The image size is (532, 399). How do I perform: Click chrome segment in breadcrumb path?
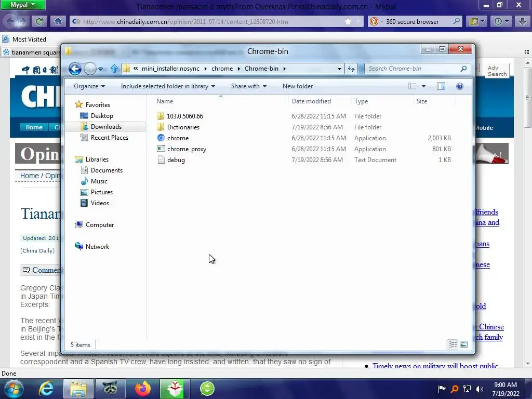coord(222,69)
